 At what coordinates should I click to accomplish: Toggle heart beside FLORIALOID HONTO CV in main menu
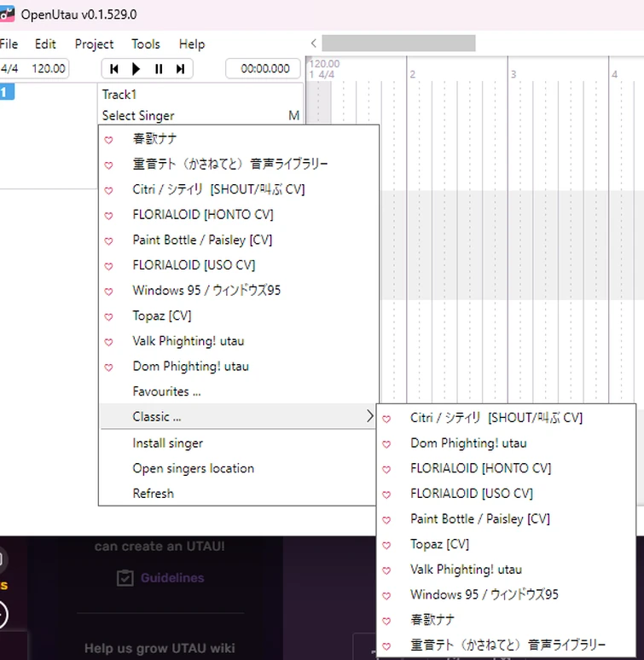tap(108, 216)
